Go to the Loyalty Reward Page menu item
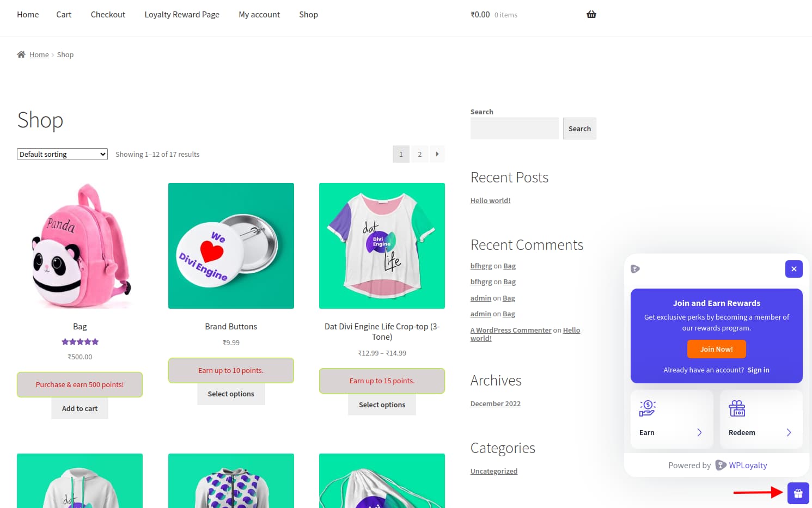This screenshot has height=508, width=812. 182,14
